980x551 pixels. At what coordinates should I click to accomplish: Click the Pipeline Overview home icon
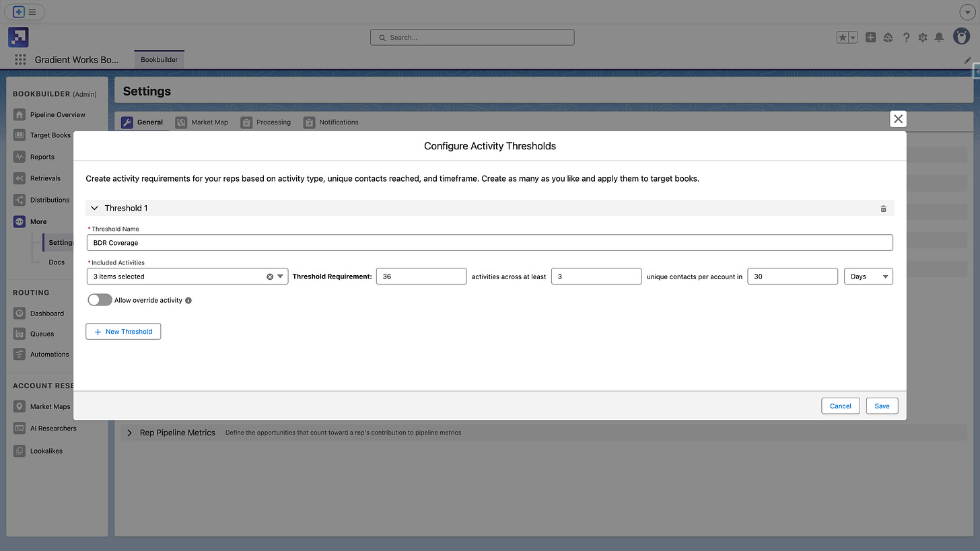pos(20,114)
